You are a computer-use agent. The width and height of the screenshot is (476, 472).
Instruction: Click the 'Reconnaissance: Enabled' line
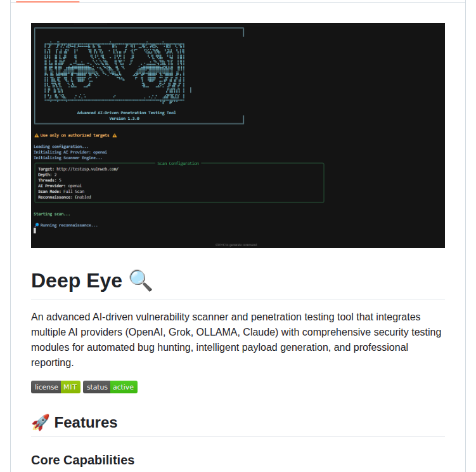65,197
